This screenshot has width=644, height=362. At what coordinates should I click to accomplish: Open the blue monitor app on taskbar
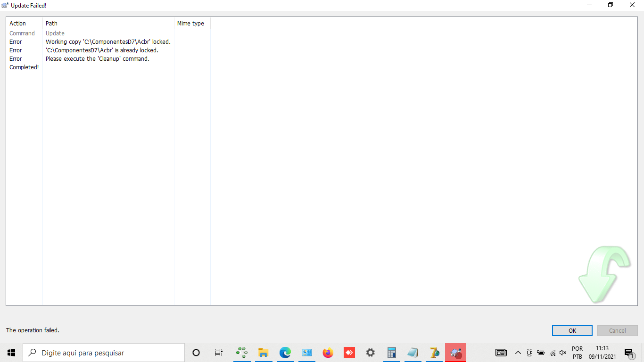coord(307,353)
